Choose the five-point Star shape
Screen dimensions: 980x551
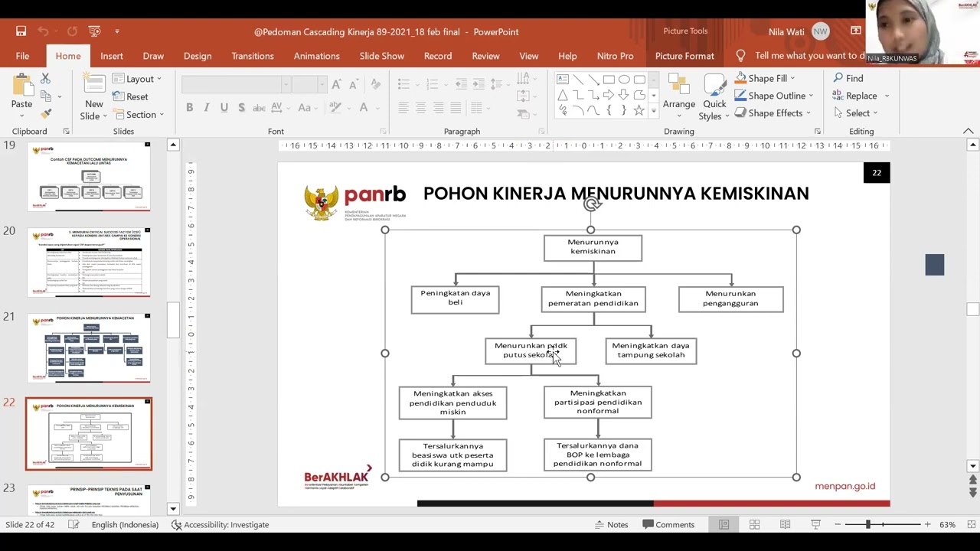tap(639, 110)
